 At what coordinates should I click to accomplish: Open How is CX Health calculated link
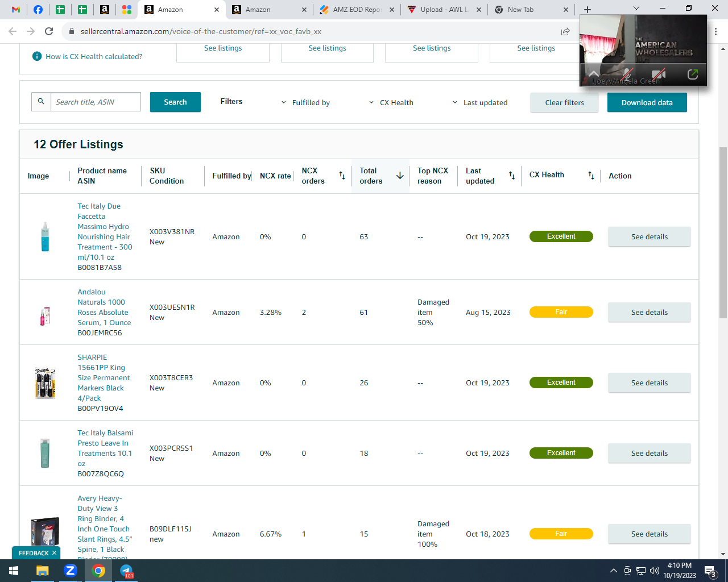(x=94, y=56)
